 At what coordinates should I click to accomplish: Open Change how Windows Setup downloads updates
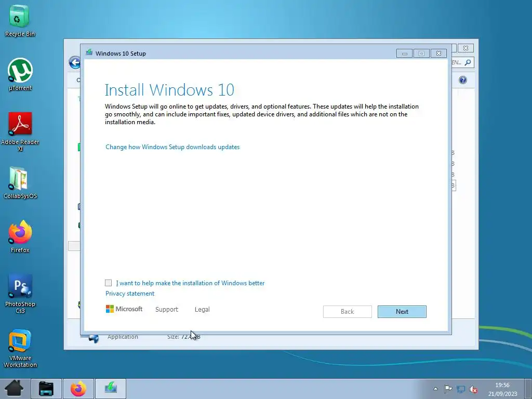tap(172, 147)
